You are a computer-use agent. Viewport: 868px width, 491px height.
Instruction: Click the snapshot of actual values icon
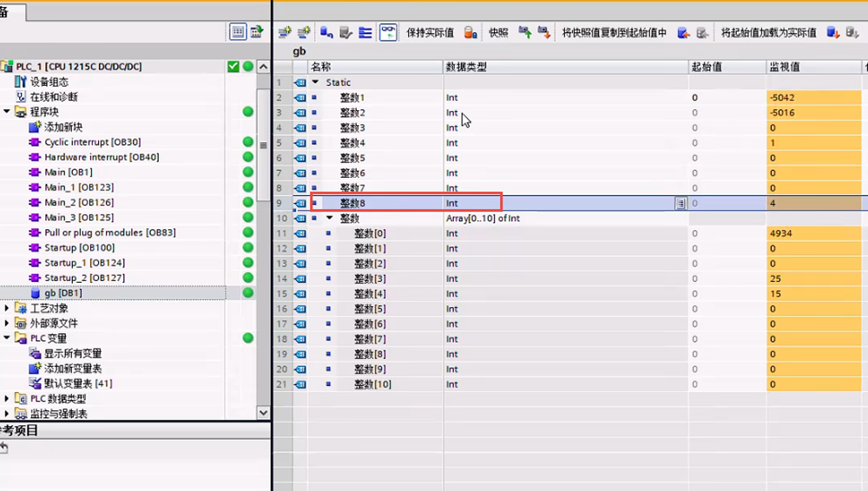point(525,32)
